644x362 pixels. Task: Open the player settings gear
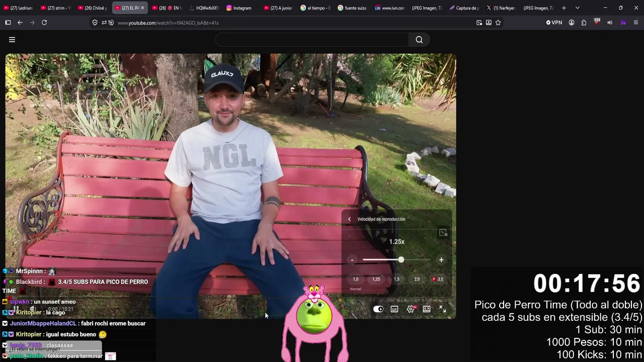(411, 309)
